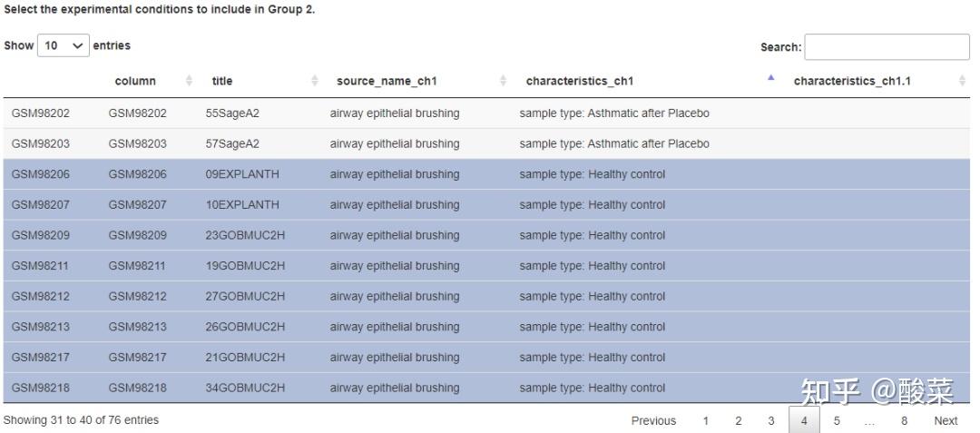Viewport: 980px width, 433px height.
Task: Sort table by title column arrows
Action: coord(314,81)
